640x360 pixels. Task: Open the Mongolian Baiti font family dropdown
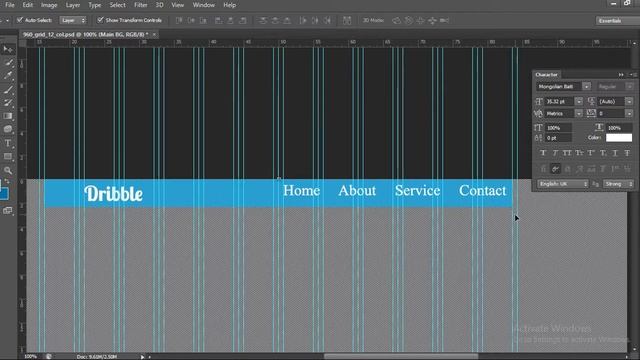coord(587,87)
